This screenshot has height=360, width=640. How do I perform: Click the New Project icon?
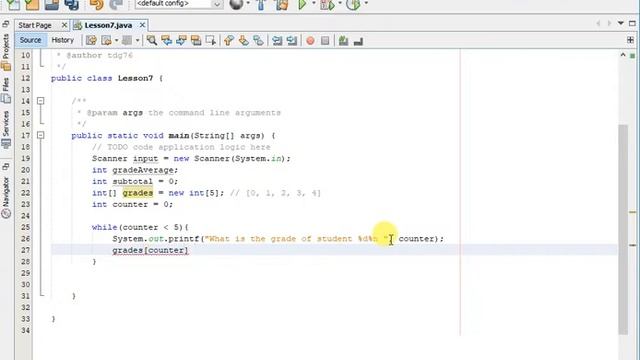pyautogui.click(x=32, y=4)
